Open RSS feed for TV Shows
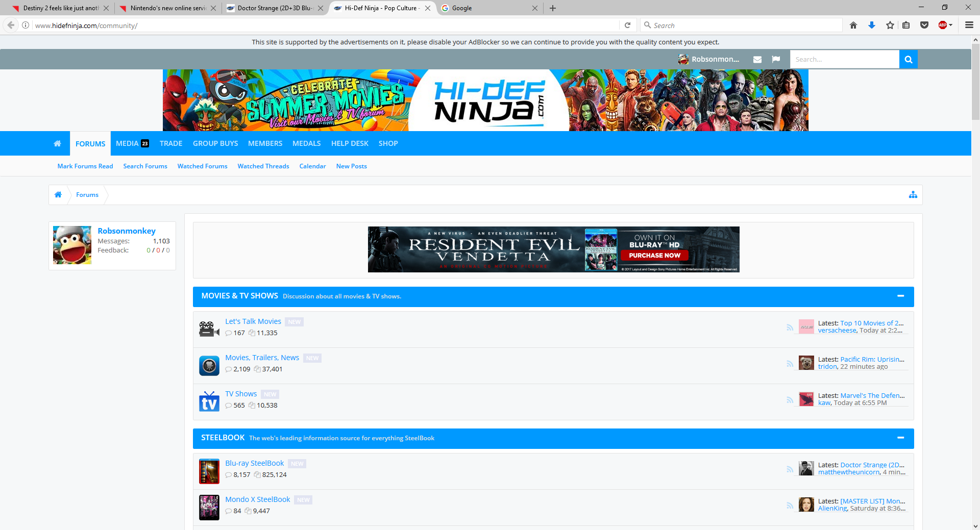980x530 pixels. pos(790,400)
